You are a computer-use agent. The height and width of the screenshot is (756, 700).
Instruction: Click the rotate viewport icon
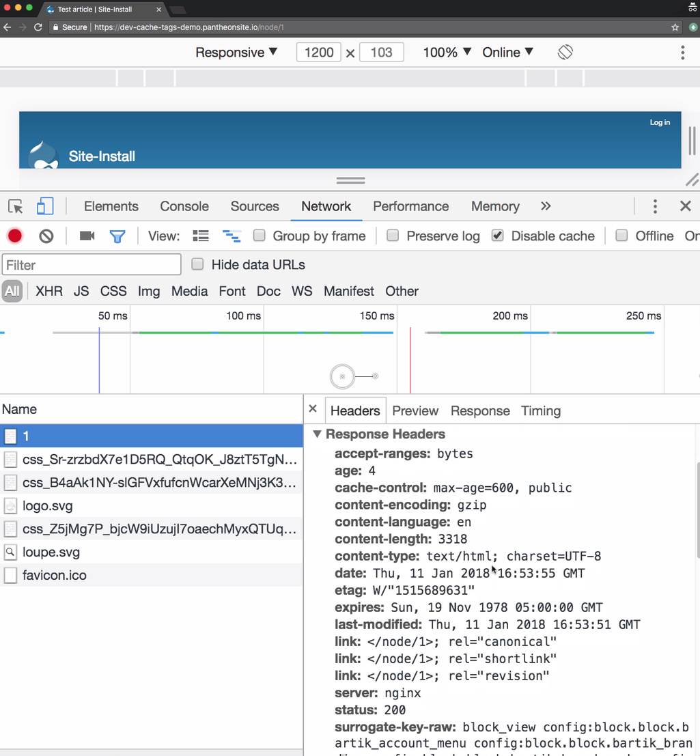(x=565, y=52)
